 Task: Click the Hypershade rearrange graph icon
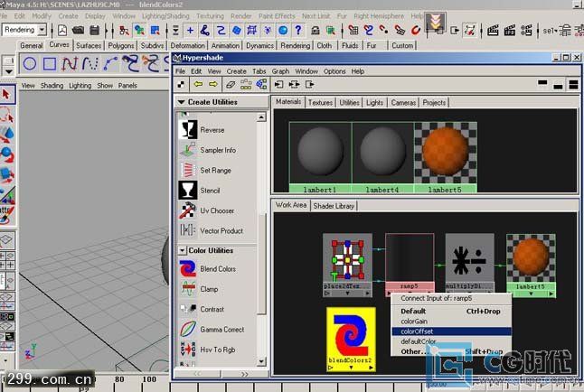pos(246,85)
